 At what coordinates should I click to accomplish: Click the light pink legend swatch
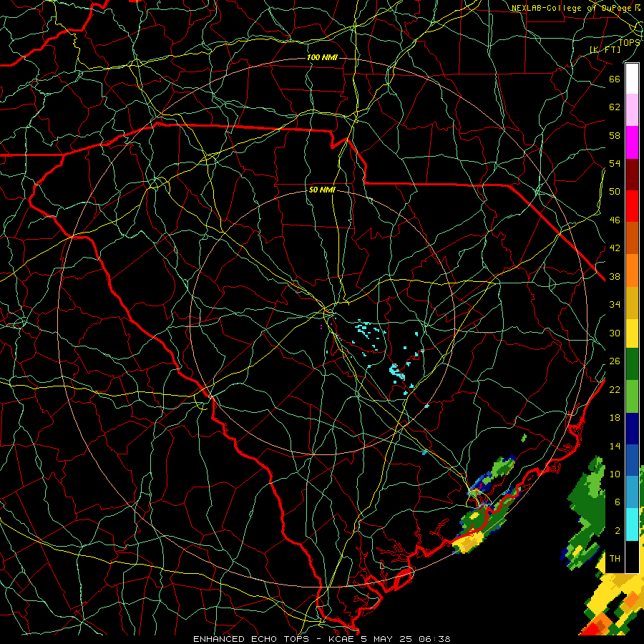click(x=632, y=110)
